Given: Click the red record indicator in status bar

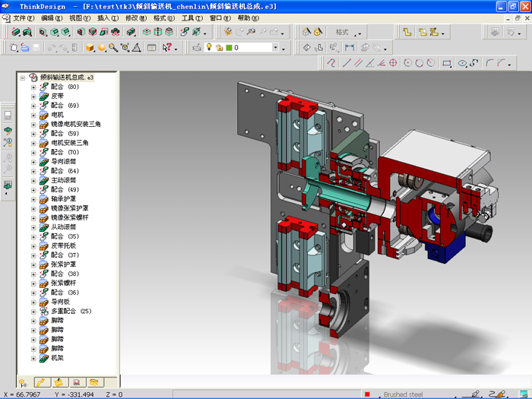Looking at the screenshot, I should pyautogui.click(x=367, y=394).
